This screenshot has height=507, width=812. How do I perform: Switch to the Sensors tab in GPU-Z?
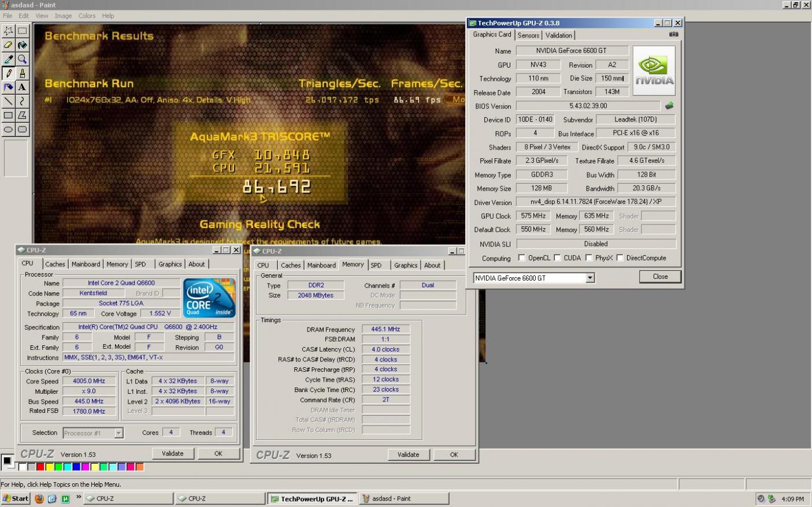pyautogui.click(x=528, y=35)
